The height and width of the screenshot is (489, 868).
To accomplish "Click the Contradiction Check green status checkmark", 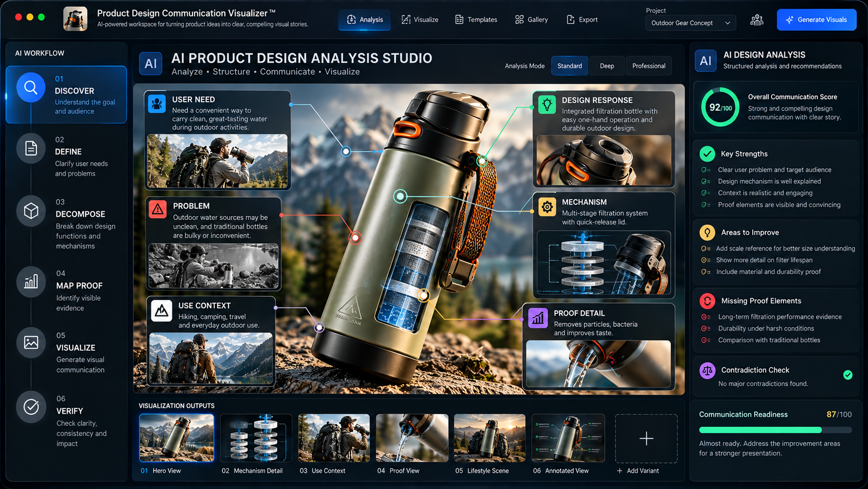I will (848, 375).
